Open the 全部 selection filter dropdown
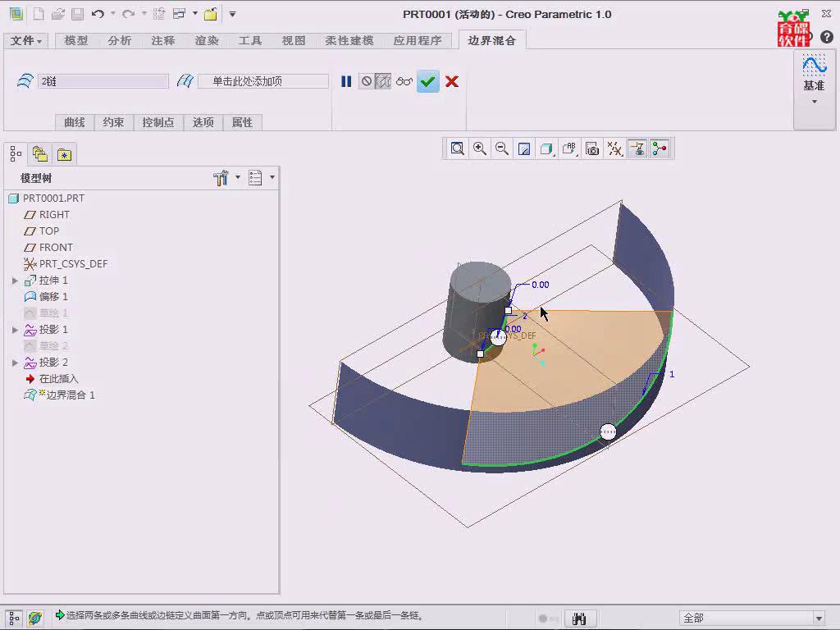Viewport: 840px width, 630px height. 819,619
